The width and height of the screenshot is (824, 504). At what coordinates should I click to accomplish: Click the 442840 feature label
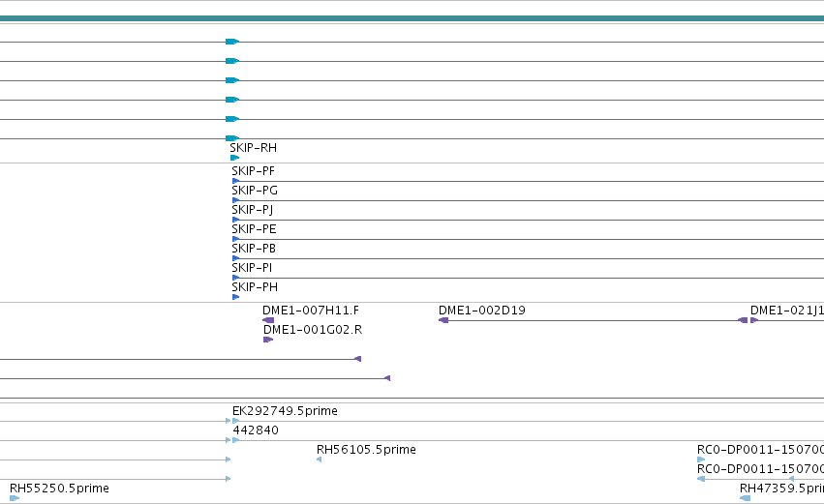[256, 430]
